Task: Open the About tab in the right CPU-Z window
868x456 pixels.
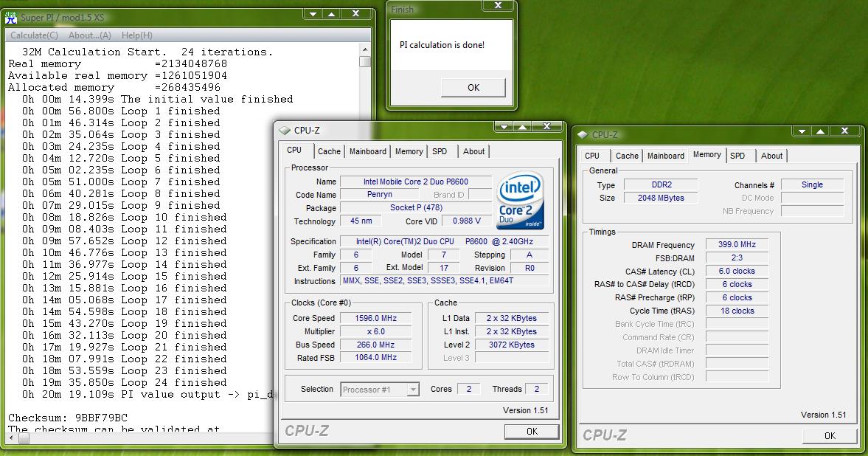Action: click(771, 156)
